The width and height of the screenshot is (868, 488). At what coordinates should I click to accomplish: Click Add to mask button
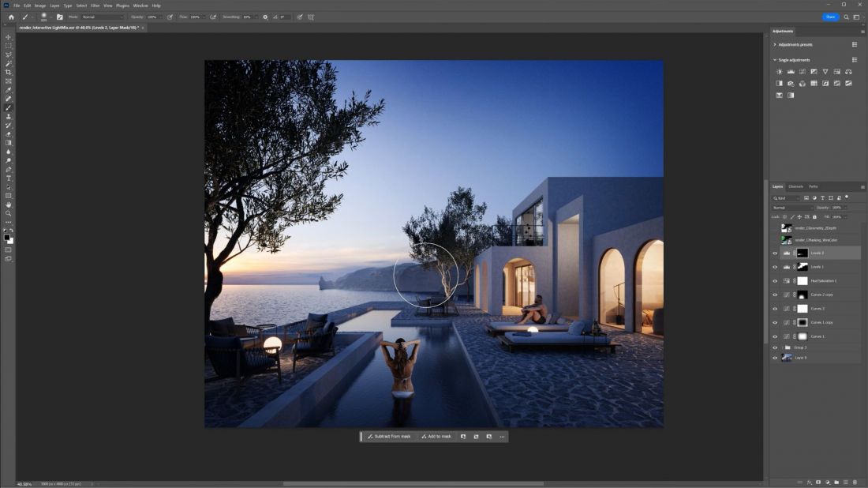(436, 437)
